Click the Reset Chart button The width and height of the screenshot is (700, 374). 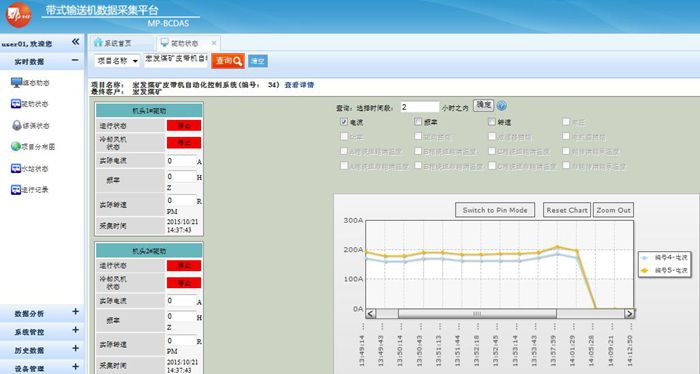pos(567,210)
